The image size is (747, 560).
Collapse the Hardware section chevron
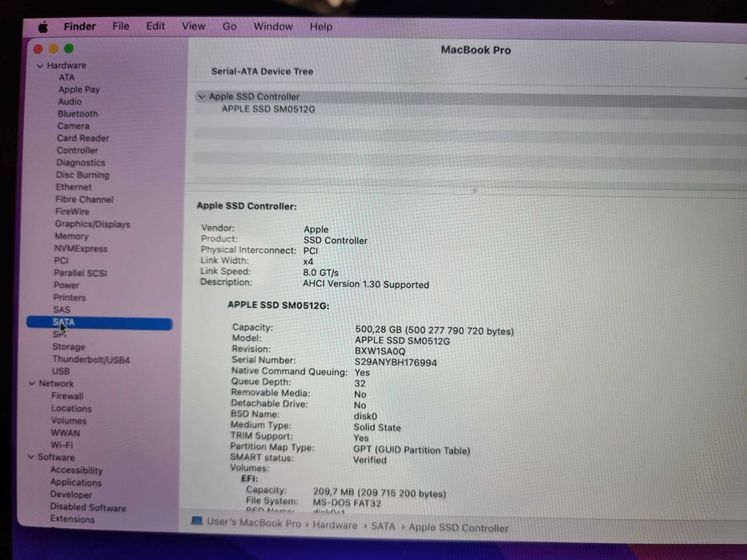click(40, 66)
